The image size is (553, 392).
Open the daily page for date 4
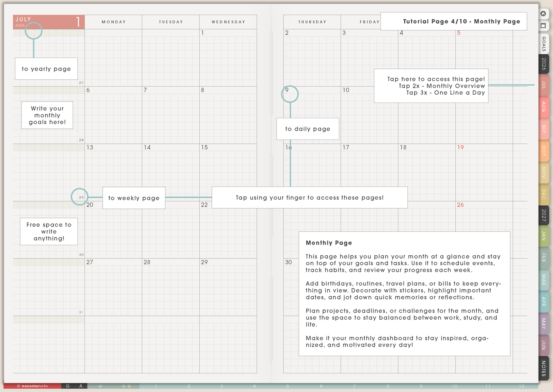pyautogui.click(x=402, y=33)
